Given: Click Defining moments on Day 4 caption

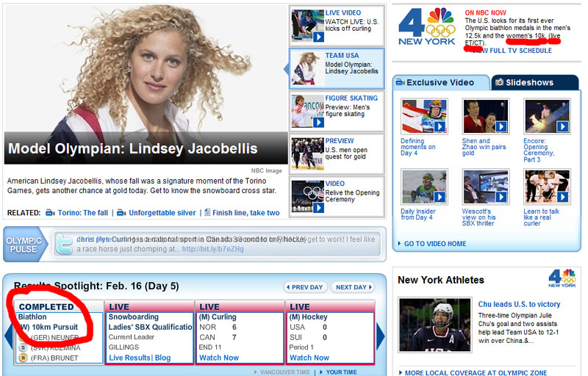Looking at the screenshot, I should pos(417,147).
